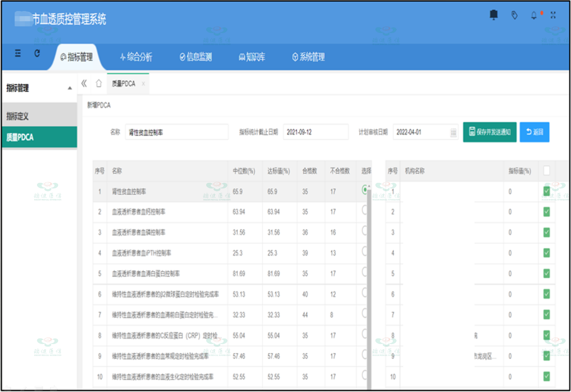Click the tag icon in header
The width and height of the screenshot is (571, 392).
[x=514, y=15]
